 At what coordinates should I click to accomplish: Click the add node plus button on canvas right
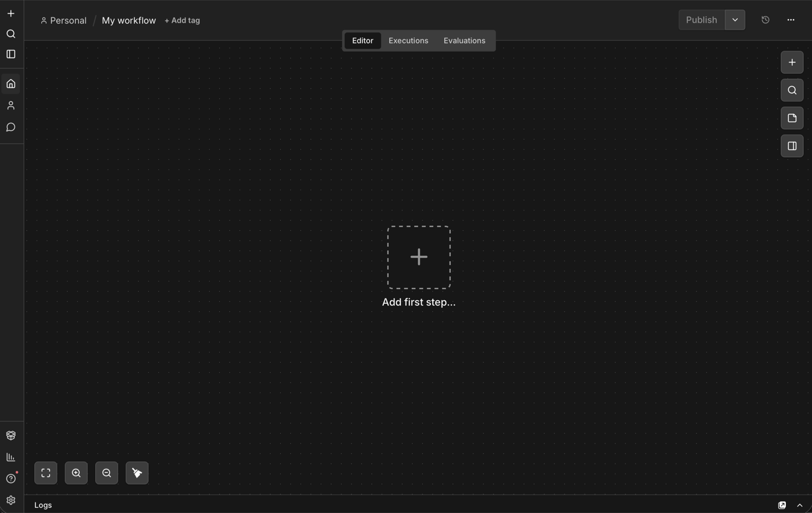(x=792, y=63)
